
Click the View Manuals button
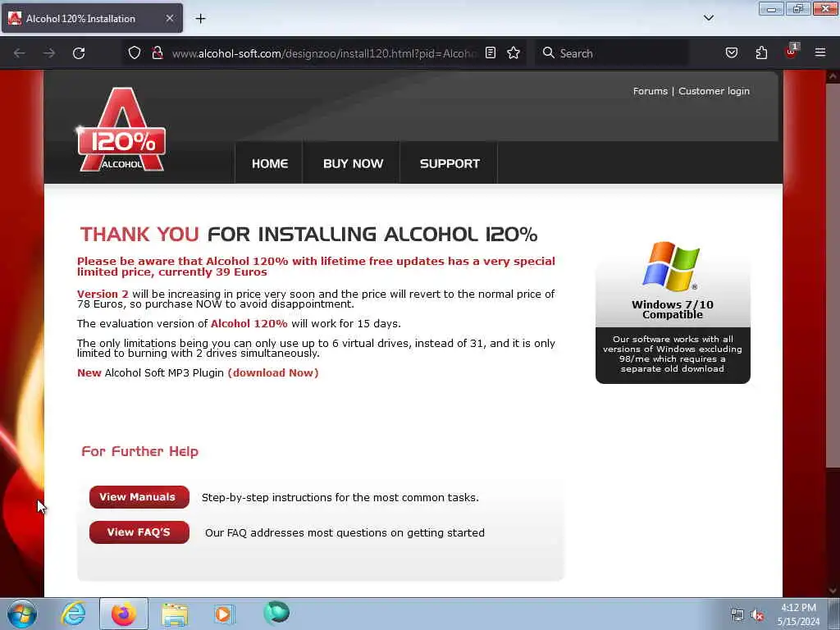[139, 497]
